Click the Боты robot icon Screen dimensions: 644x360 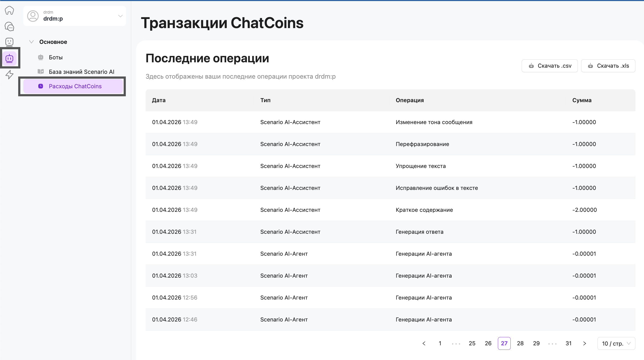[41, 57]
